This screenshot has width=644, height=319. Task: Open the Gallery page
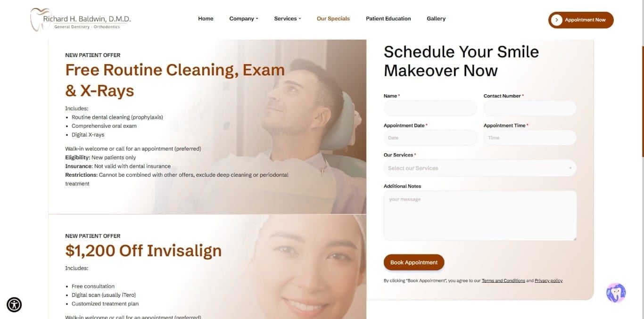coord(436,19)
